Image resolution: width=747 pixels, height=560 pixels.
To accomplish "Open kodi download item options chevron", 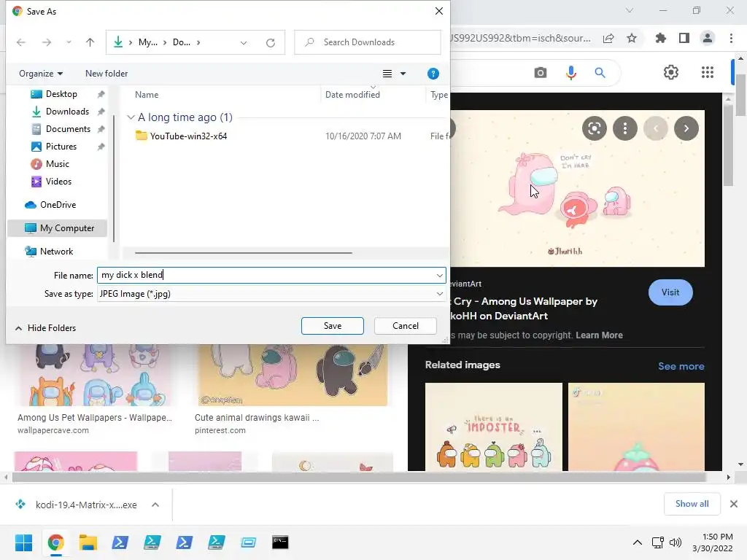I will pos(155,505).
